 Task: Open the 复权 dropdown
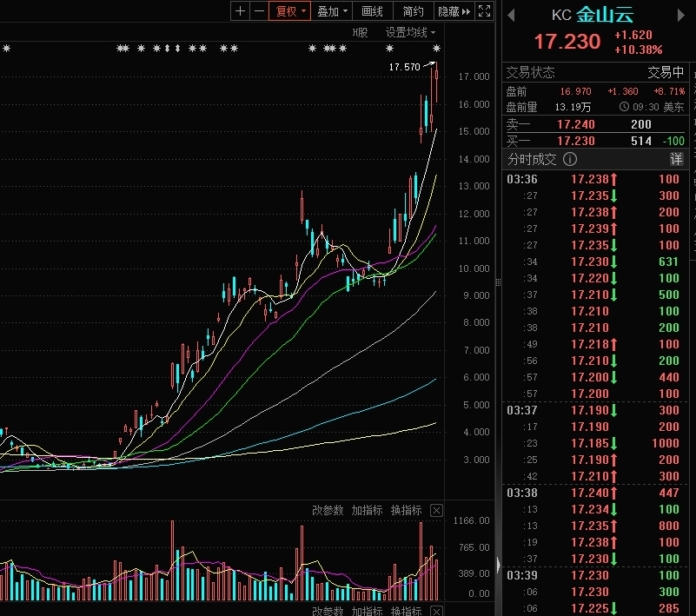pyautogui.click(x=291, y=11)
